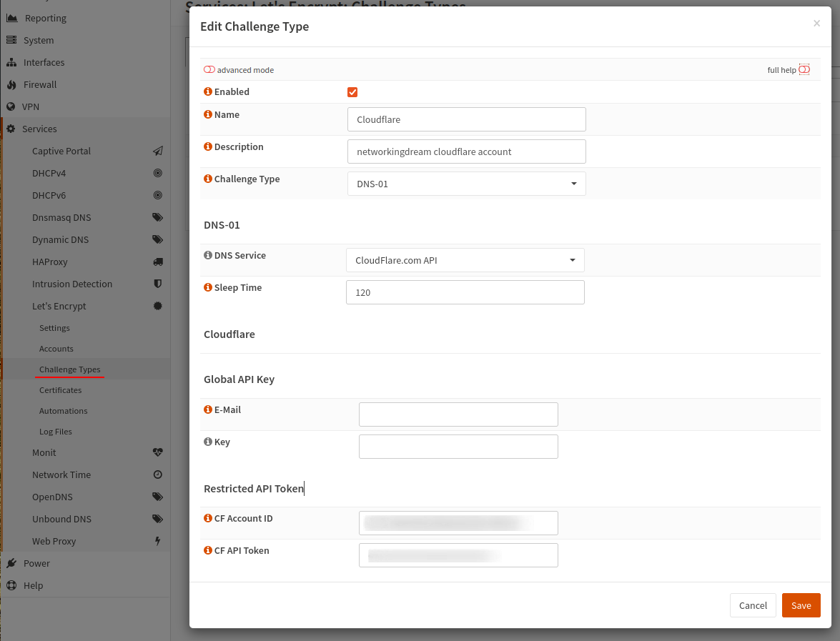Click the Description text field
Screen dimensions: 840x641
pos(466,151)
